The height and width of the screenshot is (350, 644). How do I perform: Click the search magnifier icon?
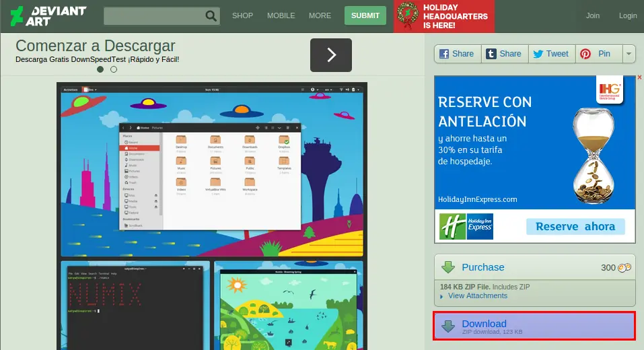click(211, 16)
